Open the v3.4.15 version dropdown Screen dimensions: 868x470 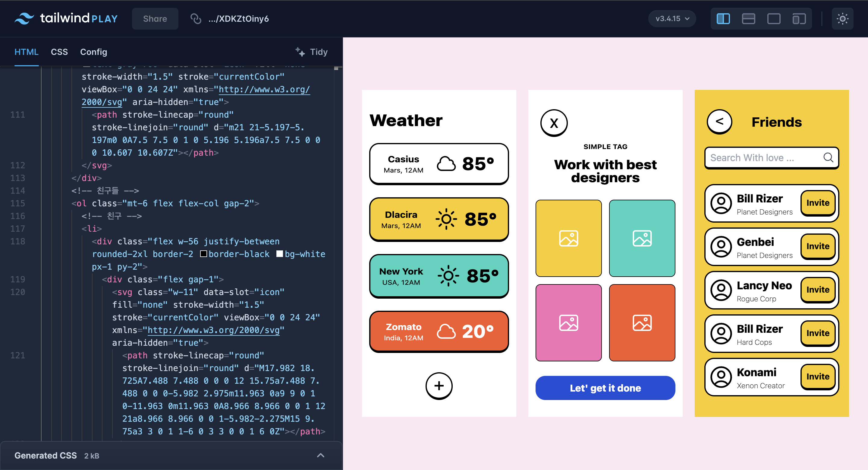pos(672,18)
